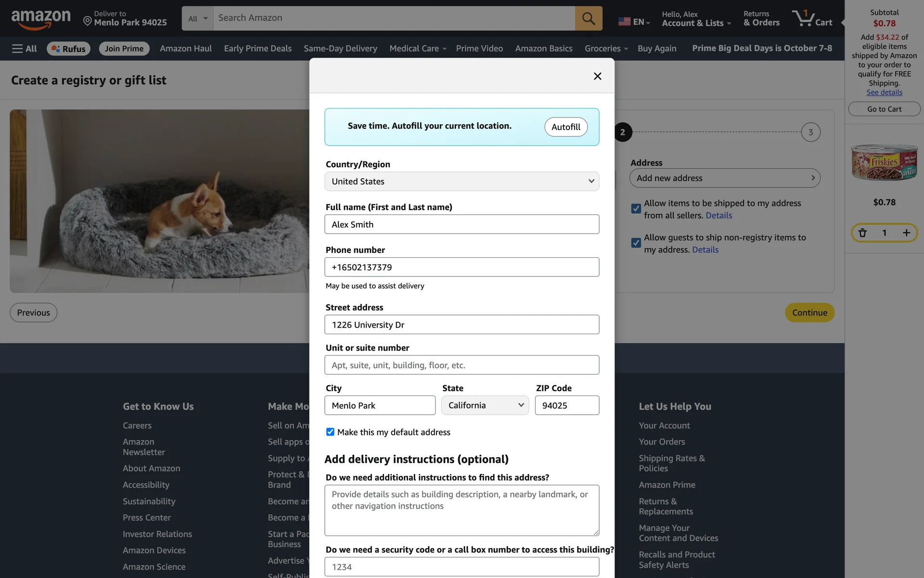924x578 pixels.
Task: Open the Country/Region dropdown
Action: [462, 182]
